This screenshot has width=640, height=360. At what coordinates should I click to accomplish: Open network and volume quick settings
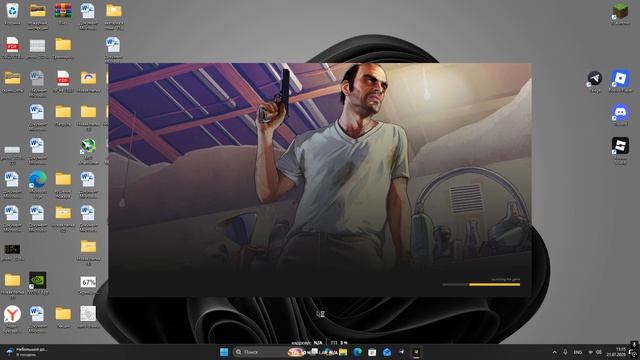coord(595,352)
